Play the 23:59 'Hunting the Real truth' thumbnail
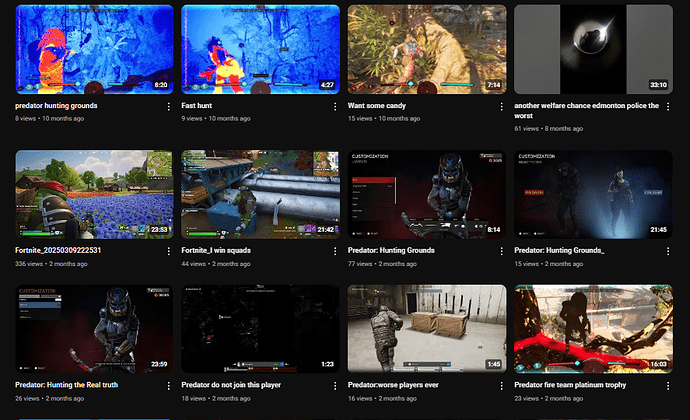 [94, 329]
